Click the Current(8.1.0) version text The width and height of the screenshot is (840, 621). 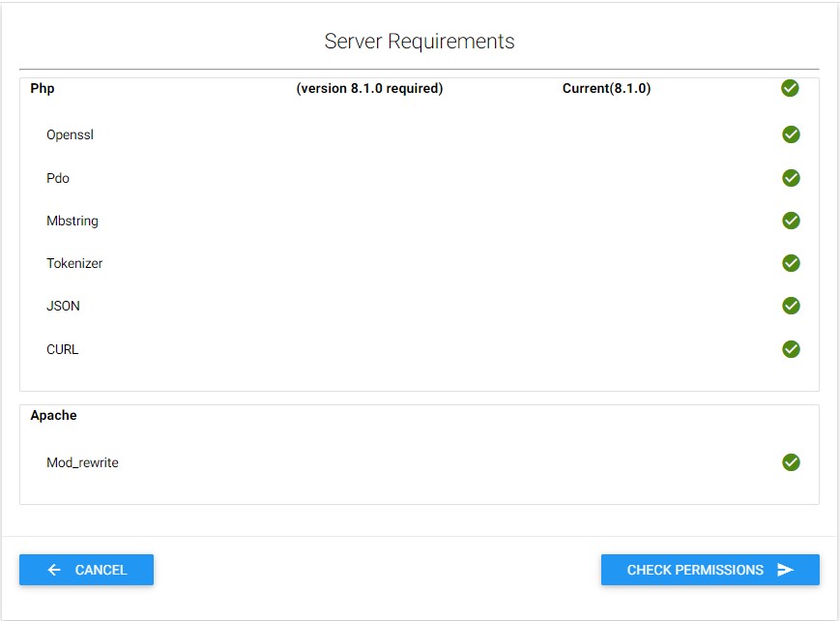pos(606,89)
